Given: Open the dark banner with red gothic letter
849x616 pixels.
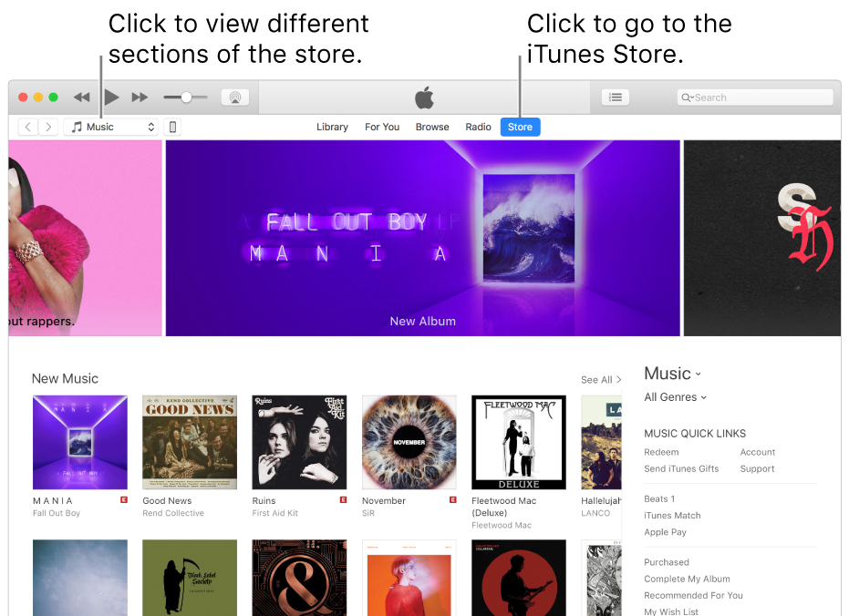Looking at the screenshot, I should click(x=761, y=238).
